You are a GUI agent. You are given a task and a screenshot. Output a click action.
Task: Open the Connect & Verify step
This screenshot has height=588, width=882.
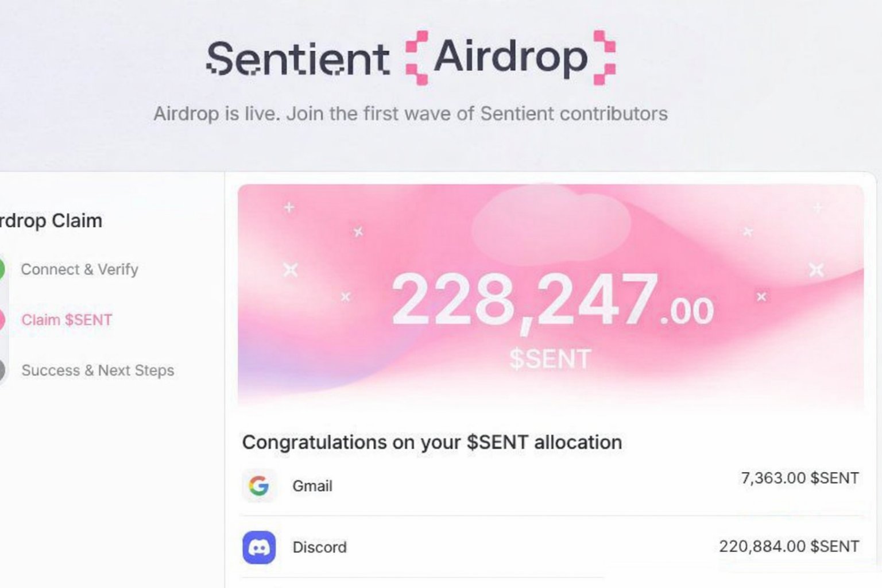tap(79, 269)
